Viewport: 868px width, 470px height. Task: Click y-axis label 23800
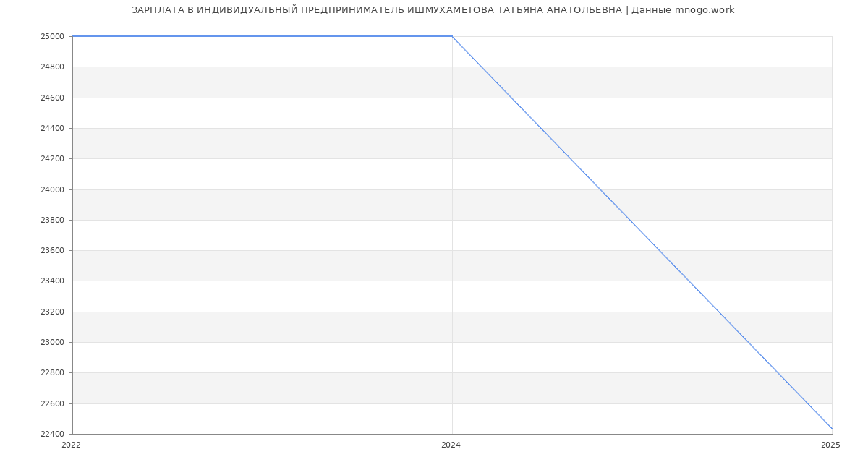pyautogui.click(x=53, y=221)
